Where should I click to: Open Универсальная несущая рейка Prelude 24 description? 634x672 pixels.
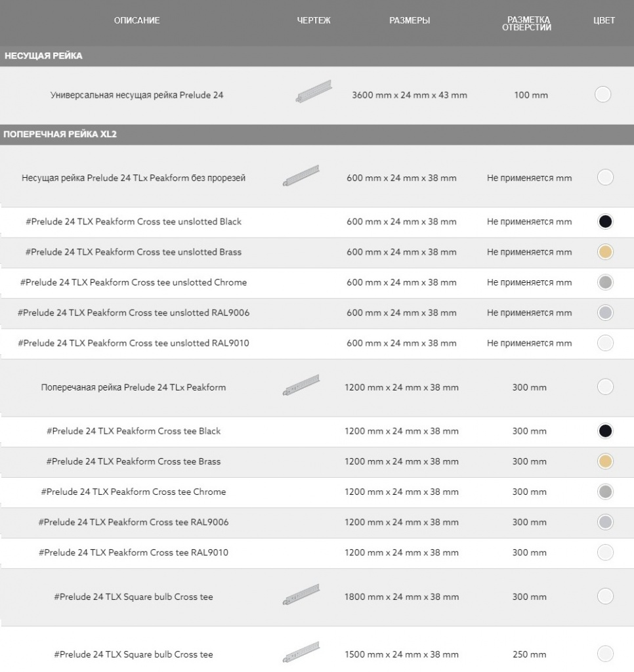137,95
